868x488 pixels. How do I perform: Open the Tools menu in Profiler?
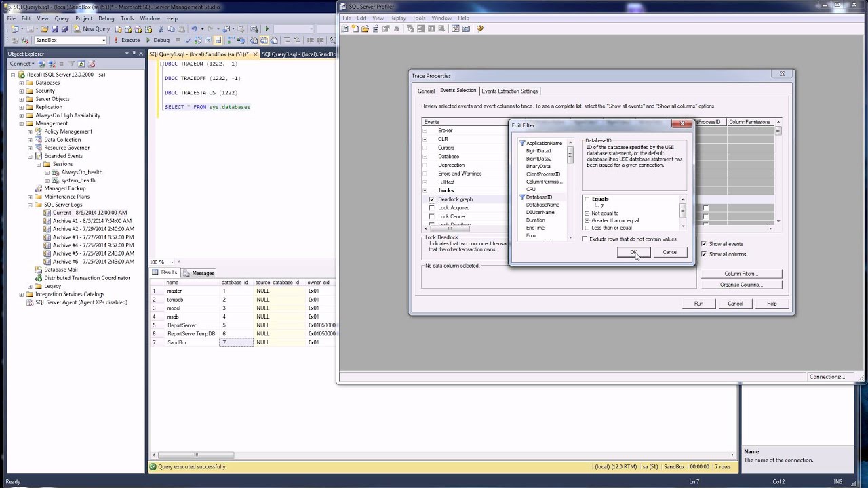click(419, 18)
